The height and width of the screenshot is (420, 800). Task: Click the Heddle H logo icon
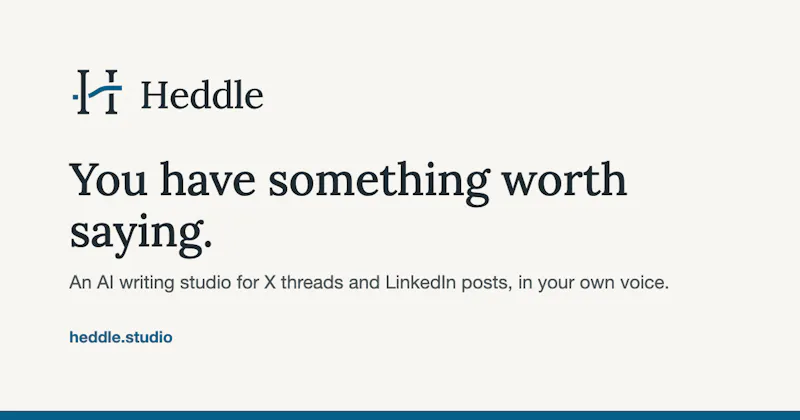97,92
